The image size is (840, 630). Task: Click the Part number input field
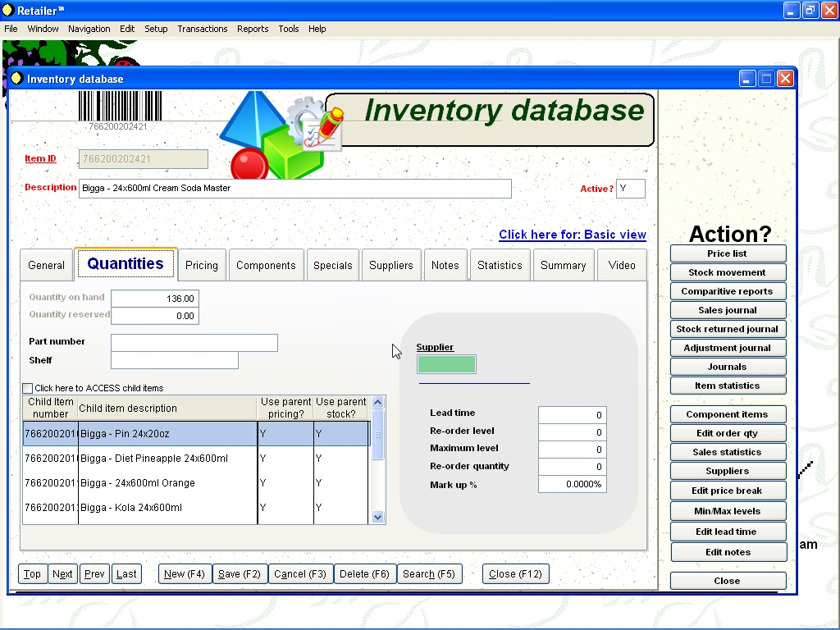pos(194,342)
